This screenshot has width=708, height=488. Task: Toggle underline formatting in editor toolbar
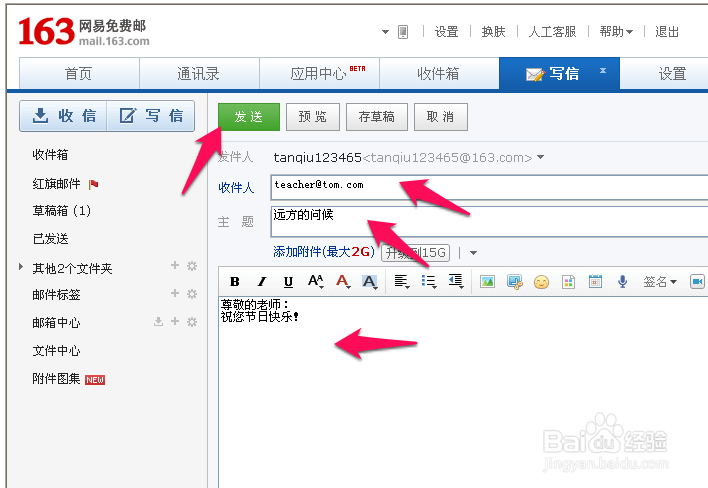pos(288,282)
